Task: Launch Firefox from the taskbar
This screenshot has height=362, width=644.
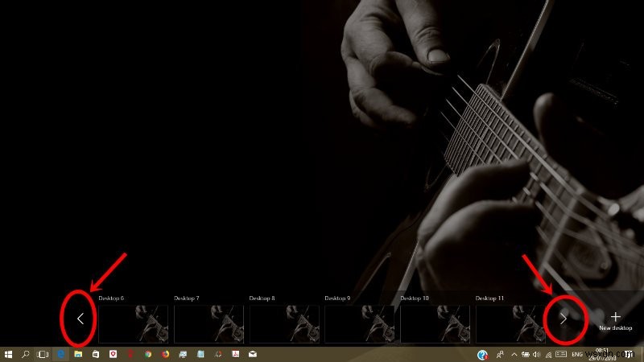Action: [x=165, y=354]
